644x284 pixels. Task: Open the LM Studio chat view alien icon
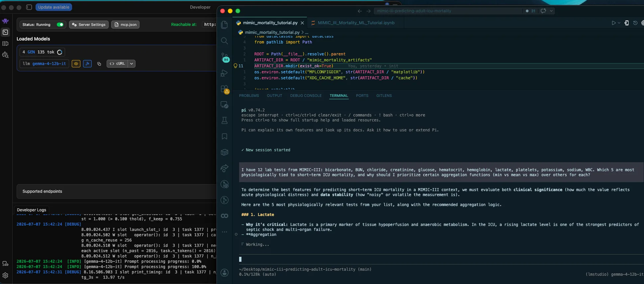pyautogui.click(x=5, y=21)
